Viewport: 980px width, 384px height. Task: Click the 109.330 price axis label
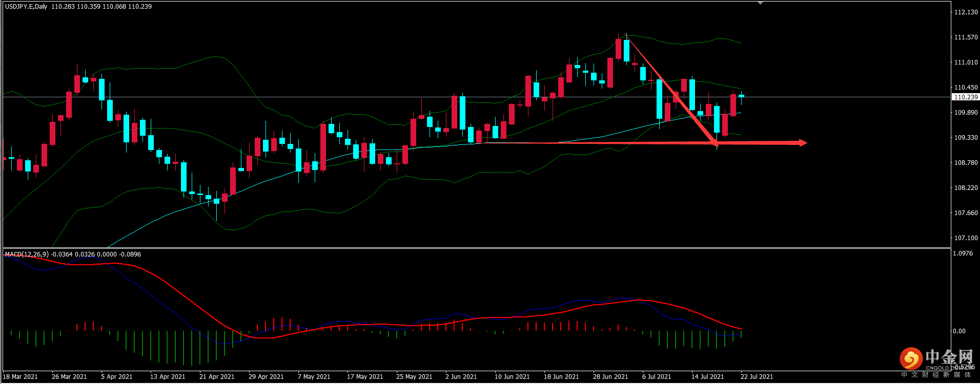click(x=966, y=138)
